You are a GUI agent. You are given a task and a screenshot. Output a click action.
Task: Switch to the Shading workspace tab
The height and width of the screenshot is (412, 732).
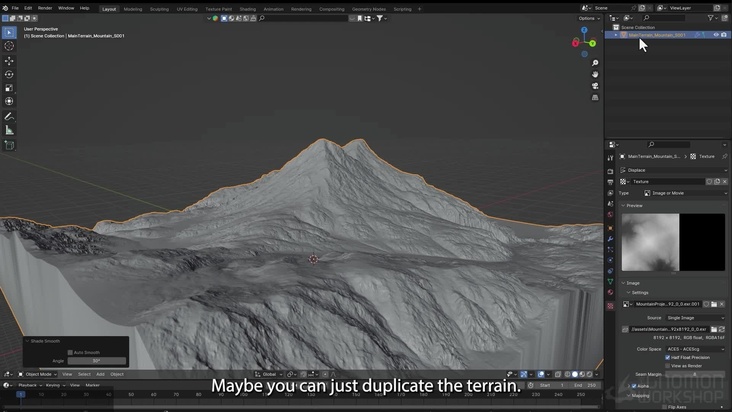(247, 8)
